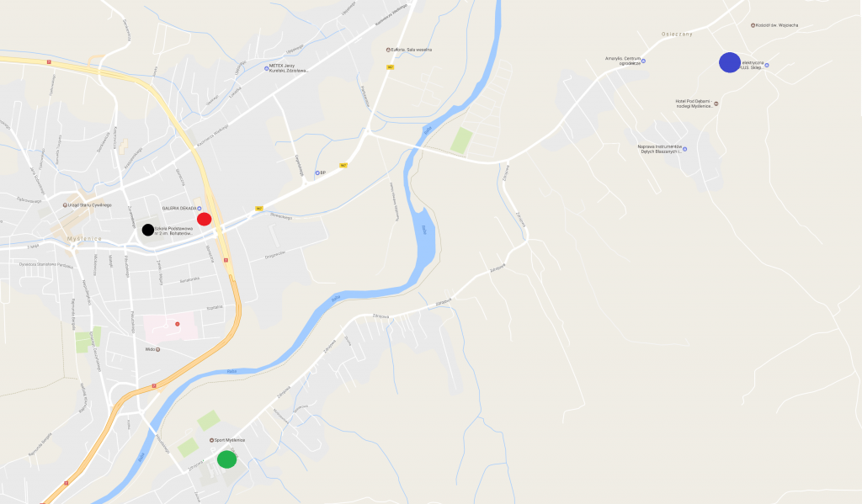Click the red circle map marker
This screenshot has height=504, width=862.
click(205, 220)
